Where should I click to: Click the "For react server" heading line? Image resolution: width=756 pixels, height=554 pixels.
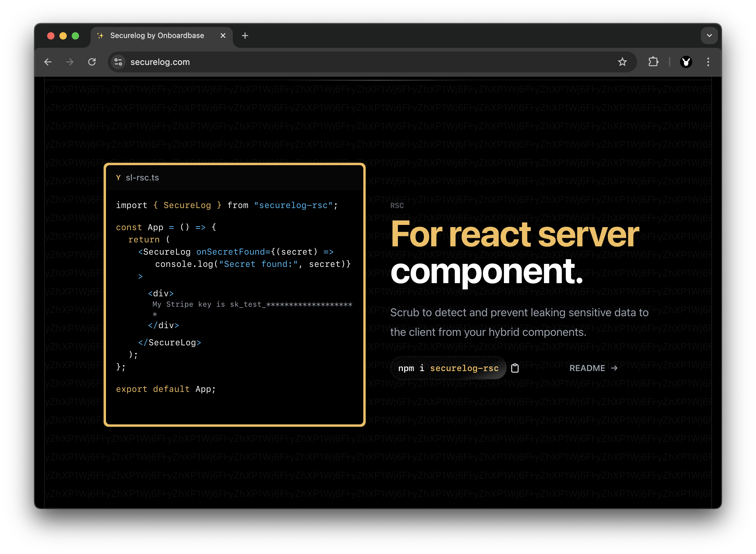(x=515, y=235)
